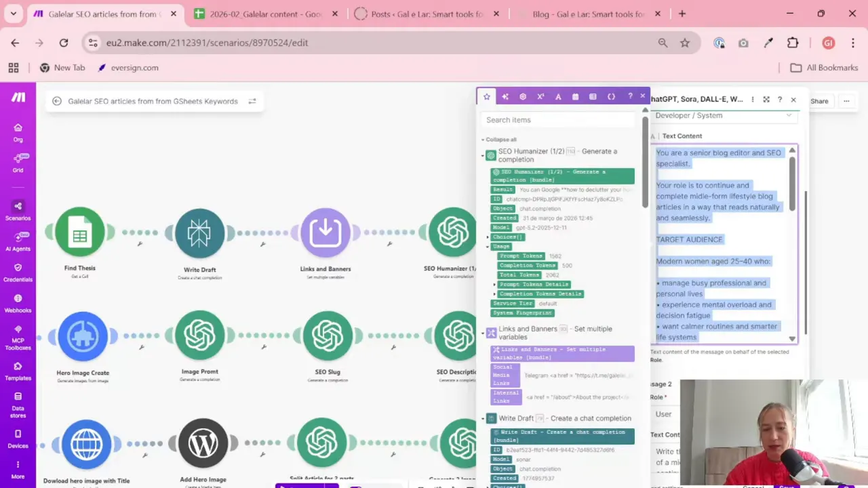
Task: Click the Internal Links pill
Action: pyautogui.click(x=507, y=397)
